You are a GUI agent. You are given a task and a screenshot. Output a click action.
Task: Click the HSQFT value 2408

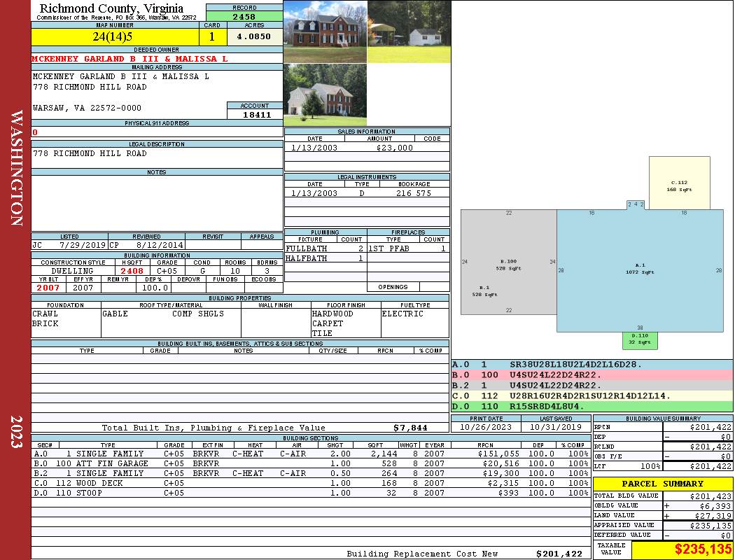pos(132,271)
